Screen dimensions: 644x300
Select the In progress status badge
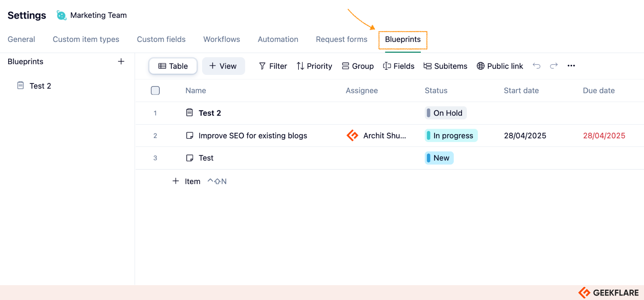pos(451,135)
